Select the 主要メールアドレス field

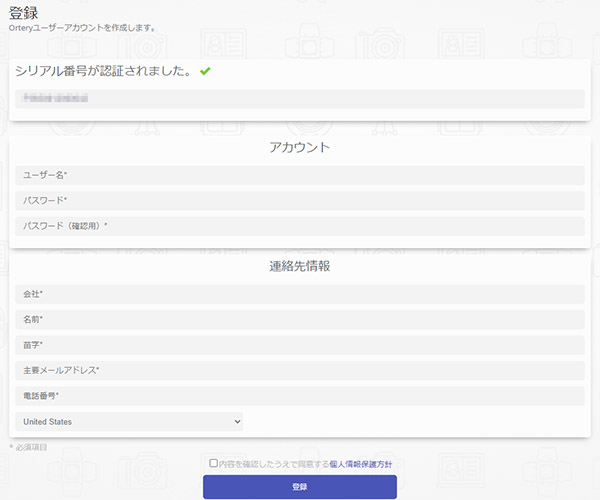point(299,370)
